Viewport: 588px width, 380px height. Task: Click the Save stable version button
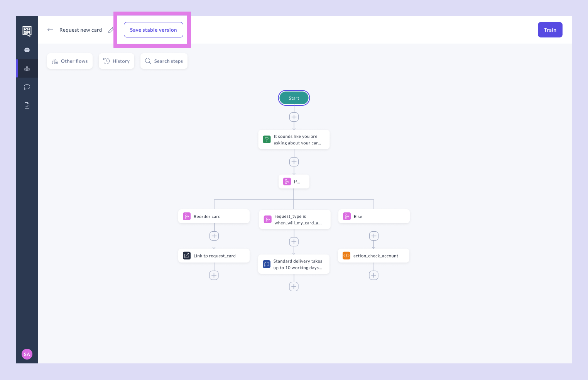(153, 30)
